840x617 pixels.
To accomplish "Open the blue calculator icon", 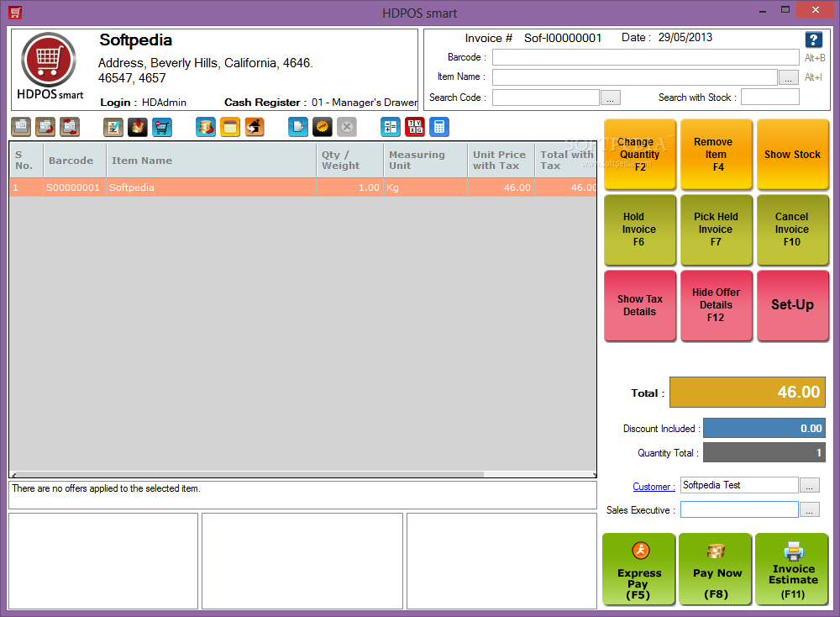I will [x=439, y=127].
